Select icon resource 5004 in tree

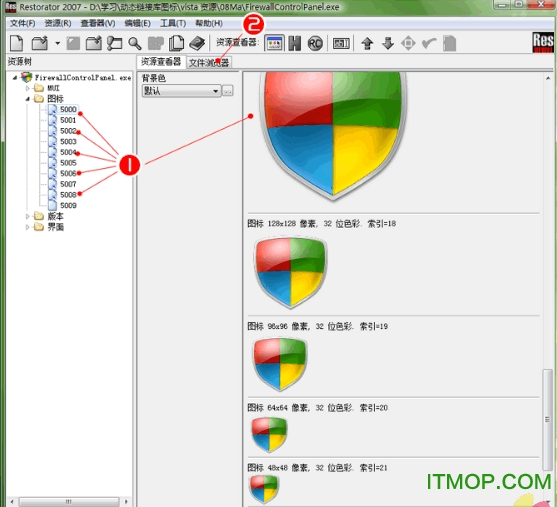[x=68, y=152]
